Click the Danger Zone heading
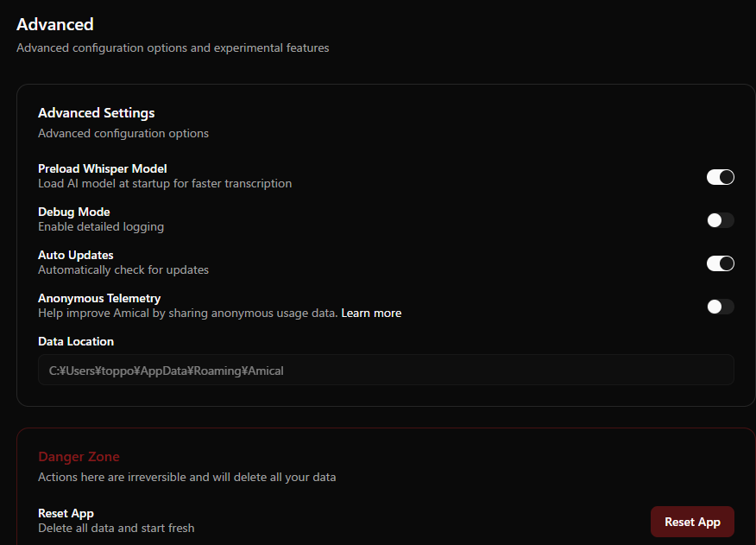This screenshot has width=756, height=545. pyautogui.click(x=79, y=457)
